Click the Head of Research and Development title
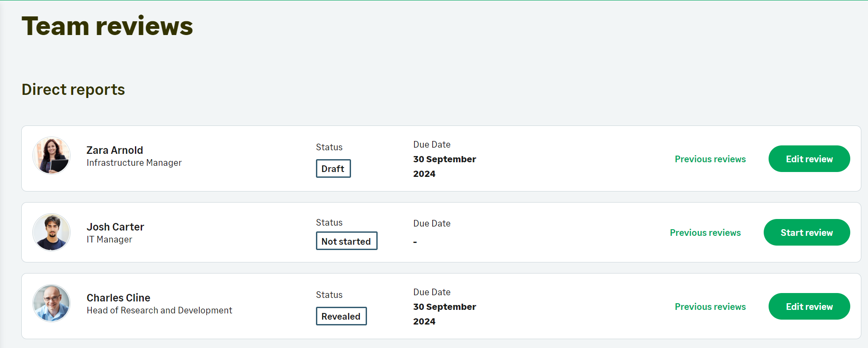This screenshot has width=868, height=348. click(159, 310)
